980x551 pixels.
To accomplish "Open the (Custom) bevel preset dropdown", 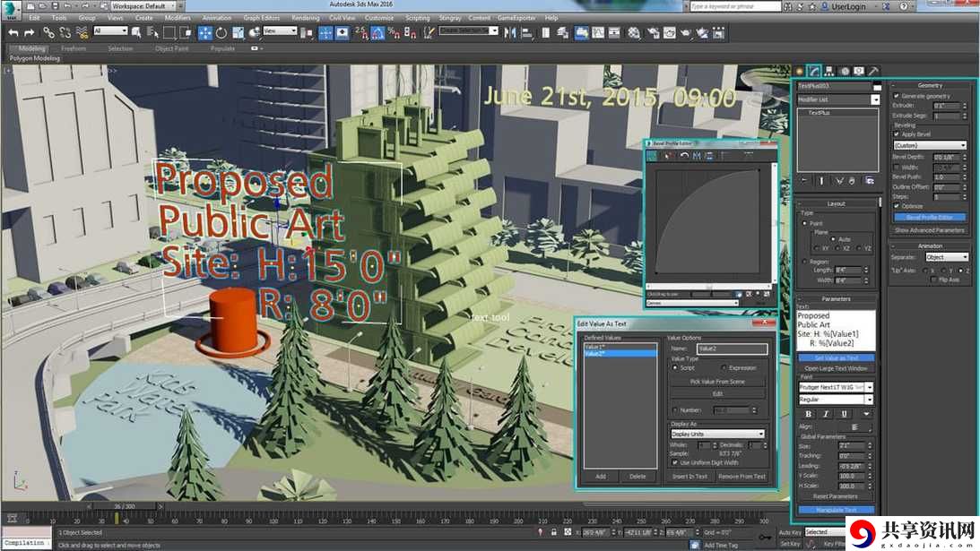I will pos(930,145).
